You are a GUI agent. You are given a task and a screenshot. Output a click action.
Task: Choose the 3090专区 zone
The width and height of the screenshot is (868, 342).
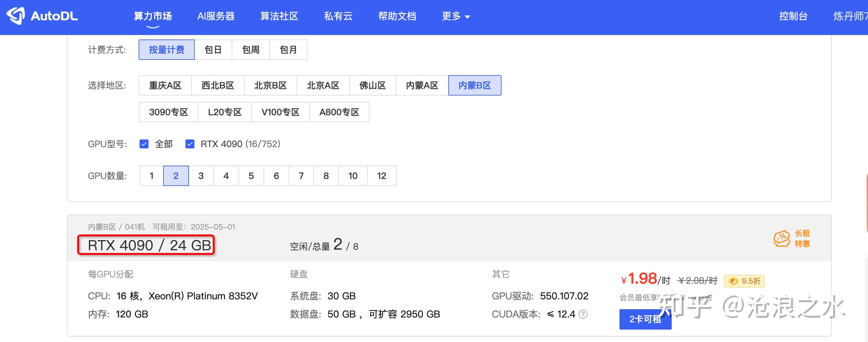169,112
